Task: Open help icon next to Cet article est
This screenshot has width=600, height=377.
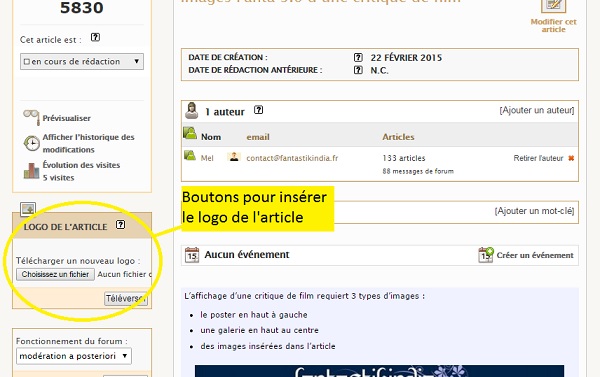Action: pos(95,38)
